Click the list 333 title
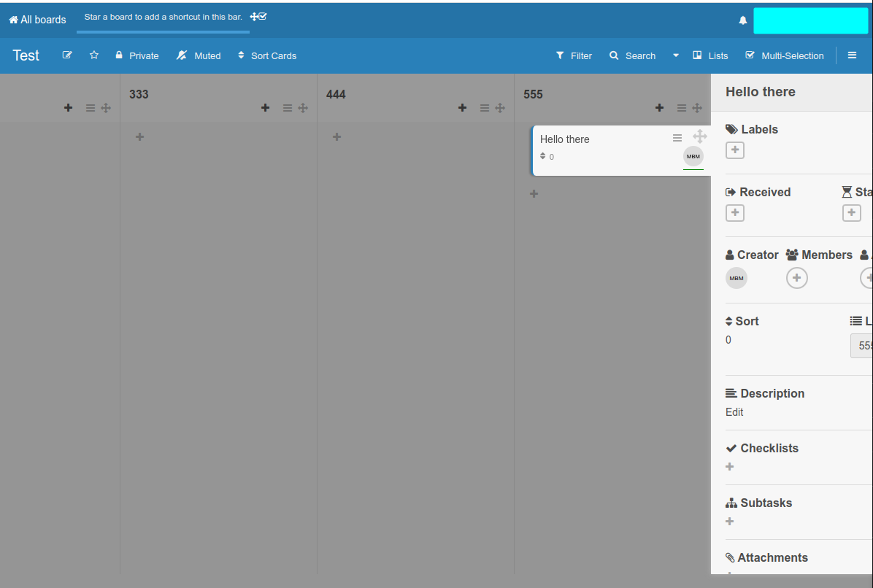 [139, 94]
